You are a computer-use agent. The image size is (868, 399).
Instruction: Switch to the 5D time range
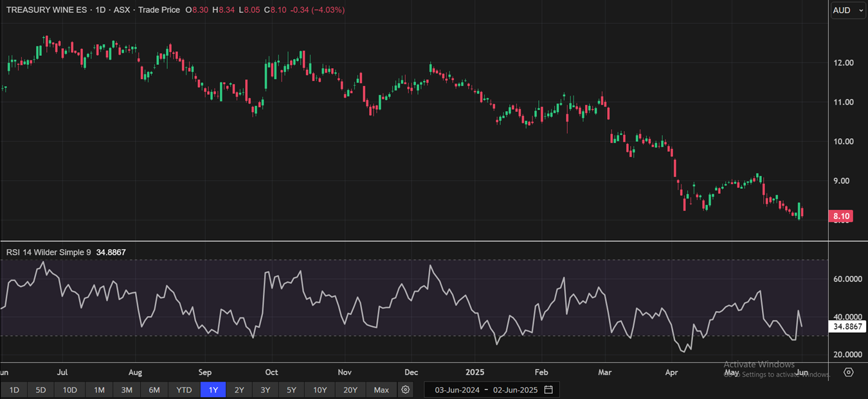coord(41,390)
